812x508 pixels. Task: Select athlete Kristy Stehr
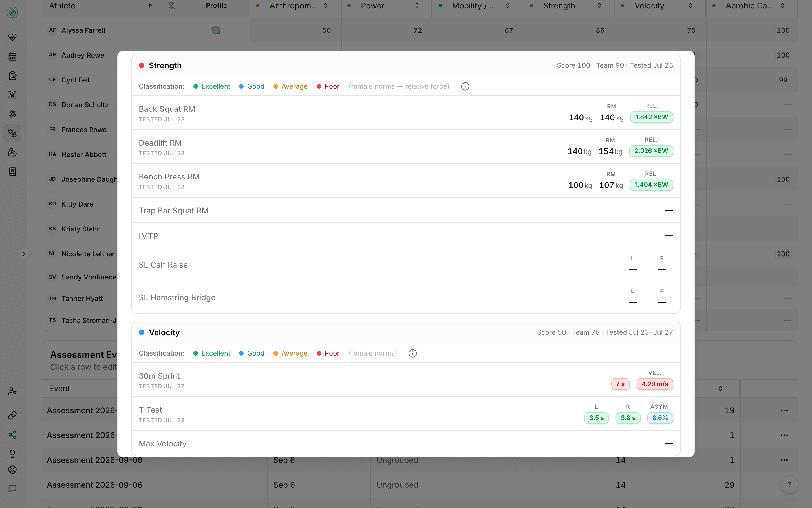coord(80,229)
